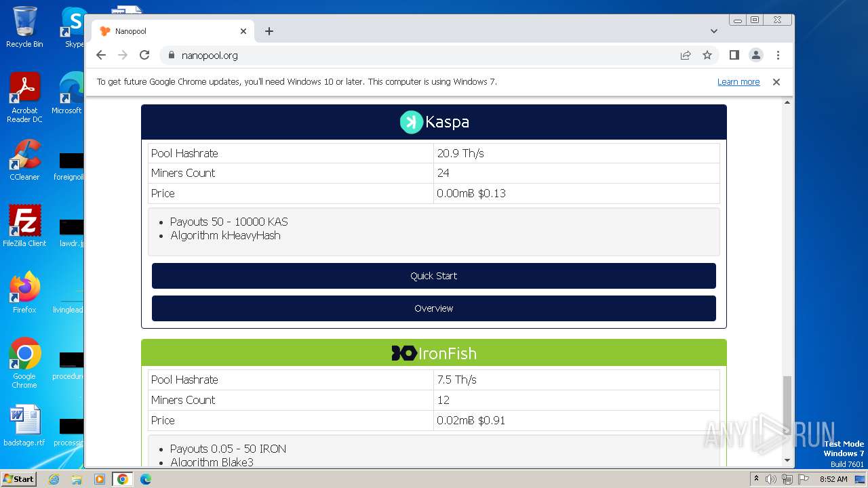
Task: Open Firefox desktop shortcut
Action: tap(24, 293)
